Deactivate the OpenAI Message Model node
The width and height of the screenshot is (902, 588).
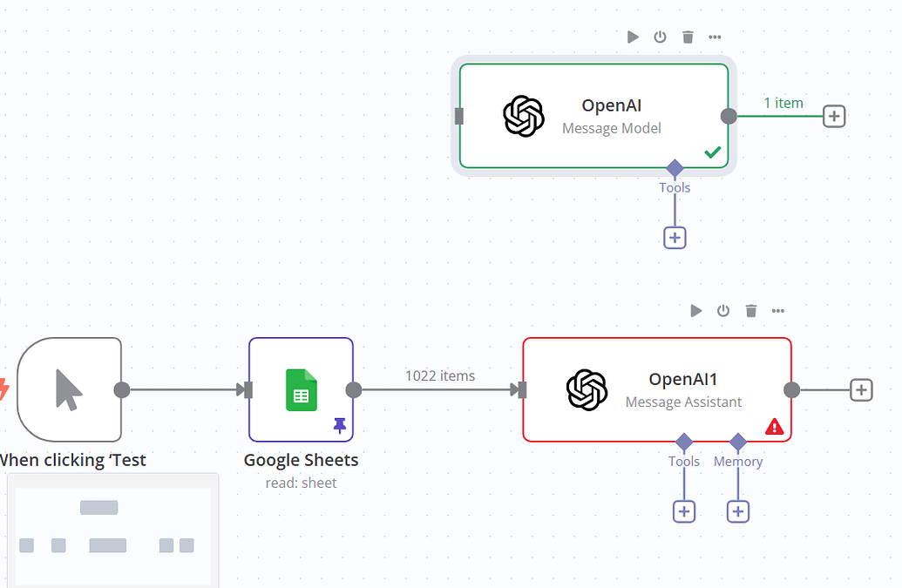coord(660,37)
